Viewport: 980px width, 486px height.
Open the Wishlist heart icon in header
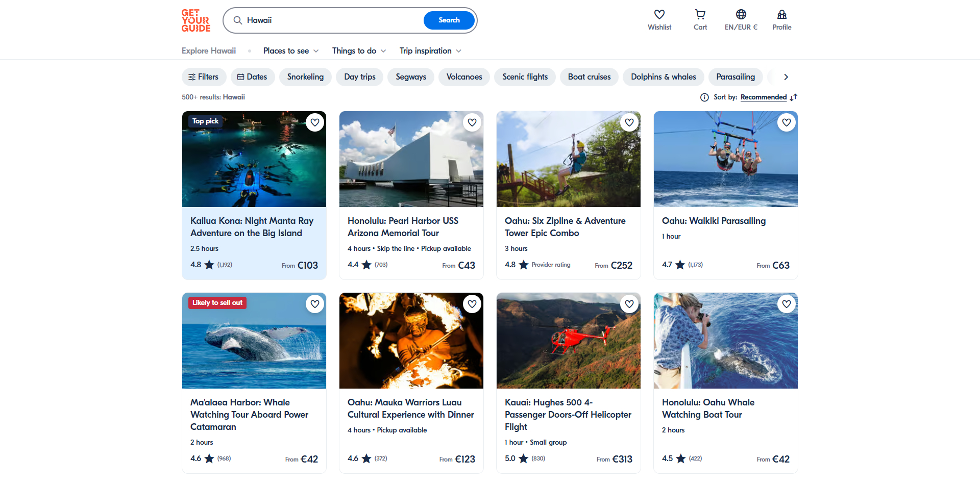(659, 15)
